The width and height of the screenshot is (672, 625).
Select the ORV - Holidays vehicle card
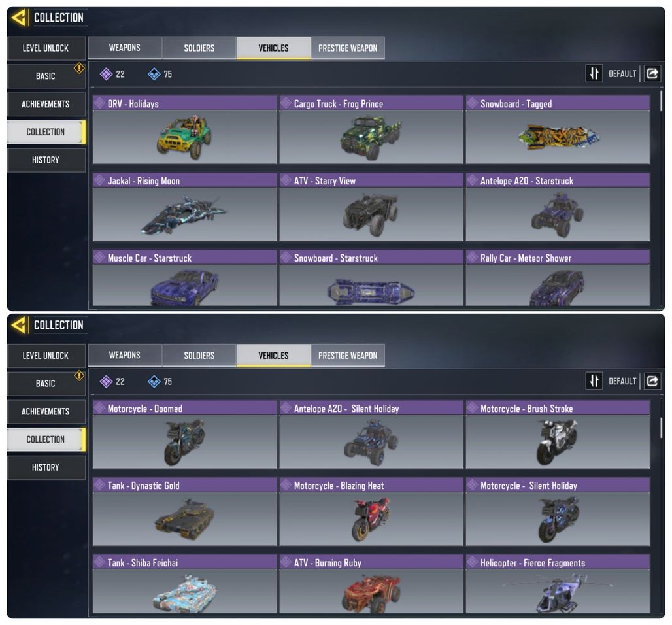185,130
